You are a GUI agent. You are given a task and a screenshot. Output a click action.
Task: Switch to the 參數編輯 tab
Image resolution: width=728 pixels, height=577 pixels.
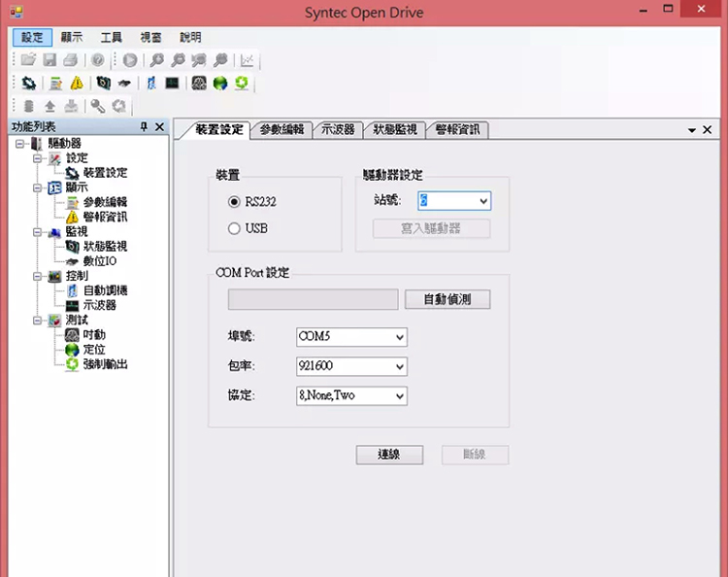tap(281, 129)
